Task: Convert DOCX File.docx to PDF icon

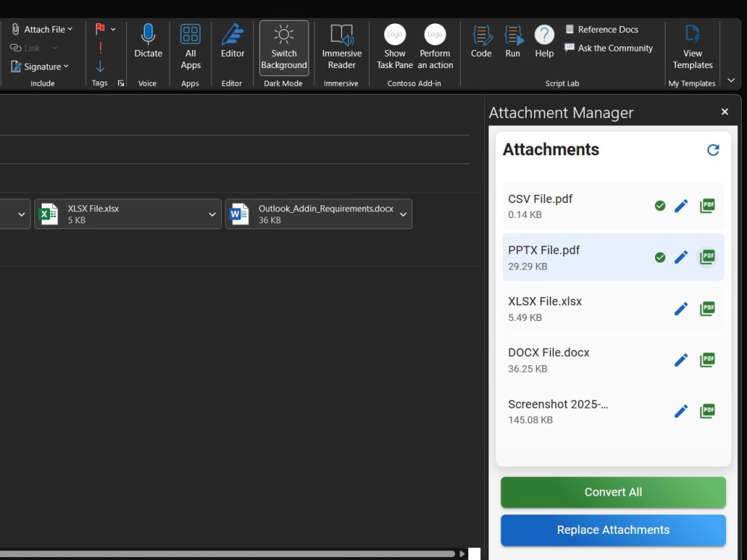Action: 707,360
